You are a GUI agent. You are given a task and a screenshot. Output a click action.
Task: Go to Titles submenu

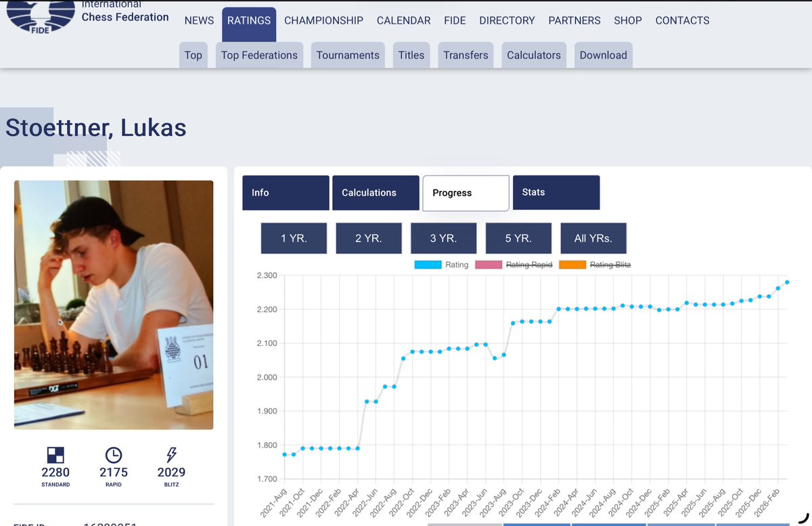point(411,55)
